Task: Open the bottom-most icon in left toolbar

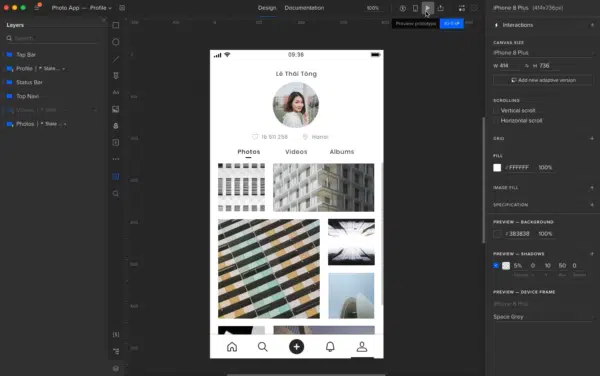Action: (116, 368)
